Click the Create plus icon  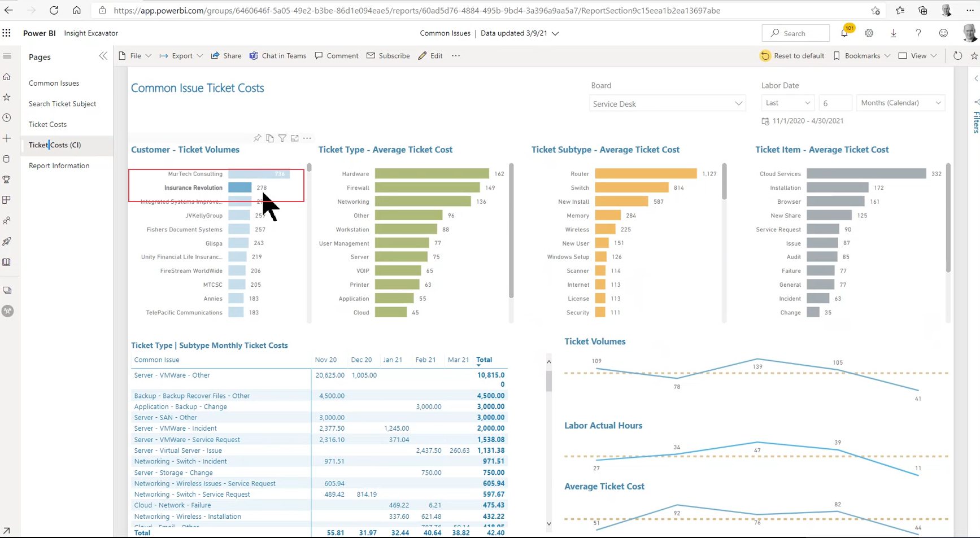tap(7, 138)
